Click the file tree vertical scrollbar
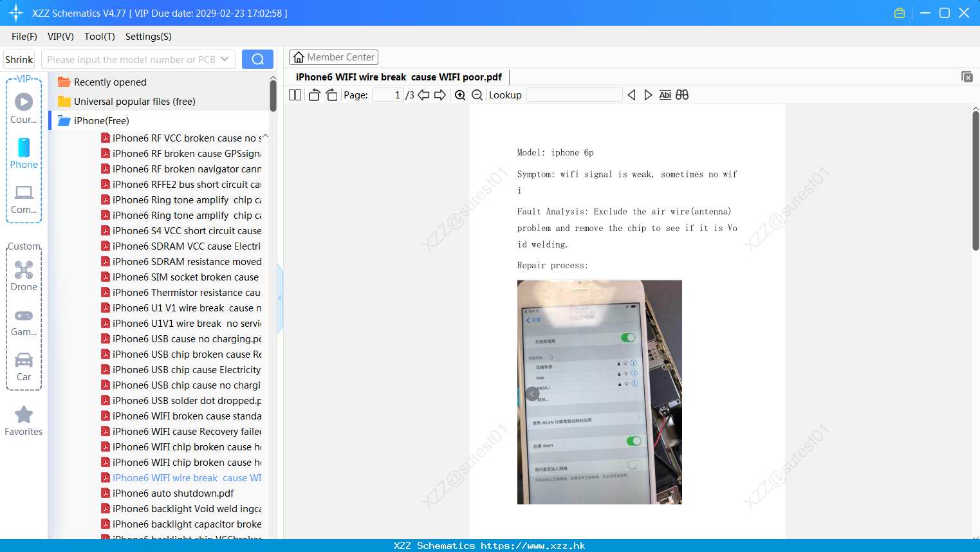Viewport: 980px width, 552px height. pos(273,97)
